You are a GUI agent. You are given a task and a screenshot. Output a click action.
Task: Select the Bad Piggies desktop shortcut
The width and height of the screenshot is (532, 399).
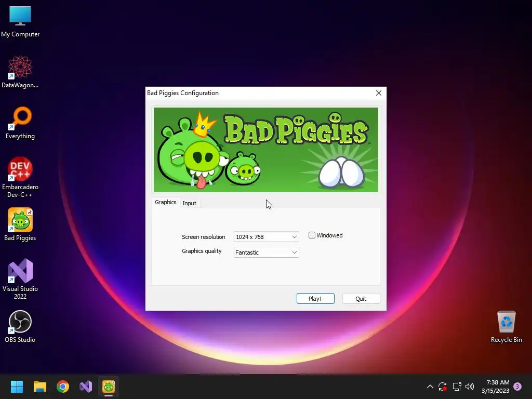(20, 224)
